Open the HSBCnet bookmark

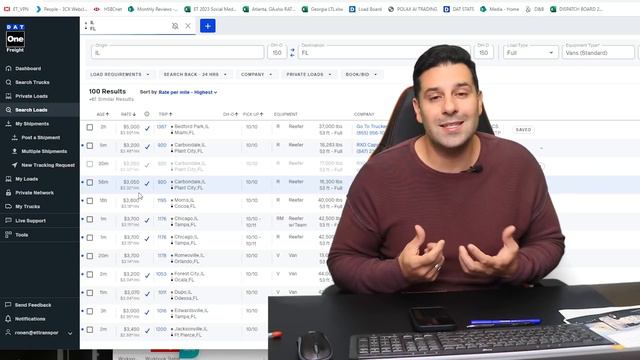tap(108, 9)
